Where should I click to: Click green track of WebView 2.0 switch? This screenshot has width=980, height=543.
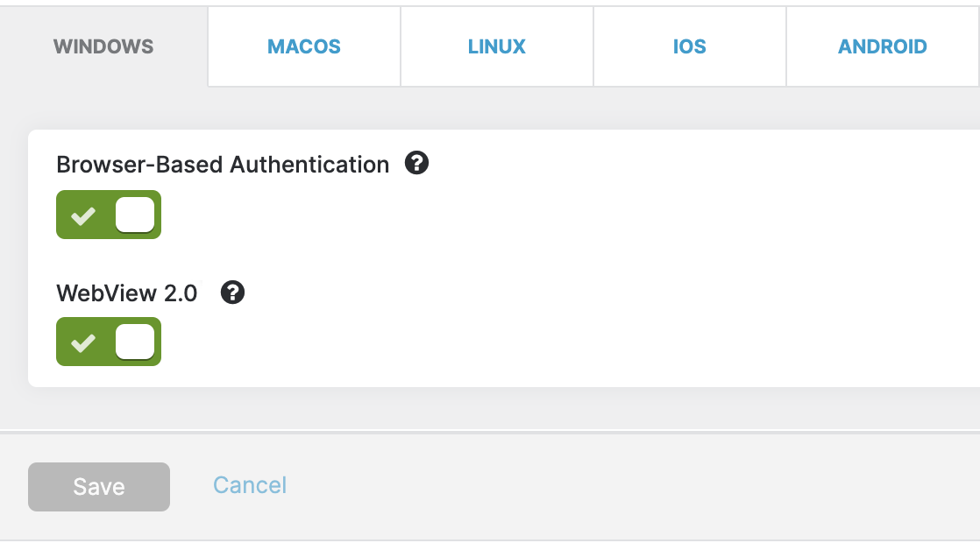tap(98, 360)
